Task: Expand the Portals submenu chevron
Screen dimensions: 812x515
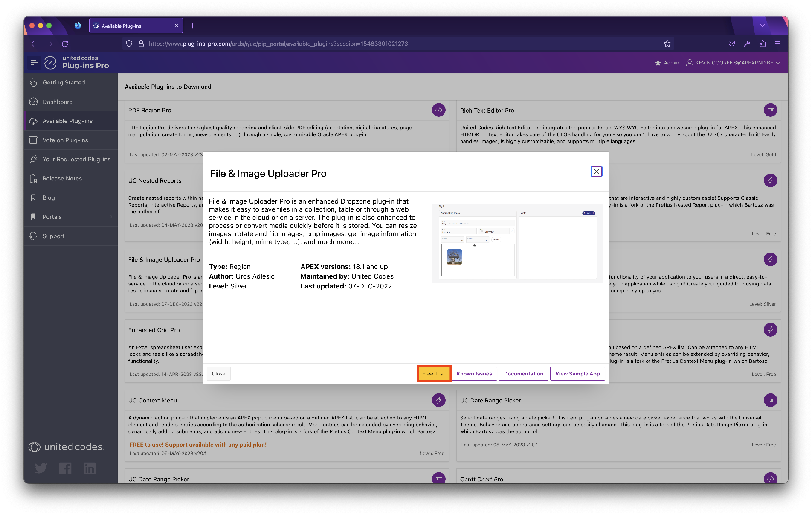Action: point(111,217)
